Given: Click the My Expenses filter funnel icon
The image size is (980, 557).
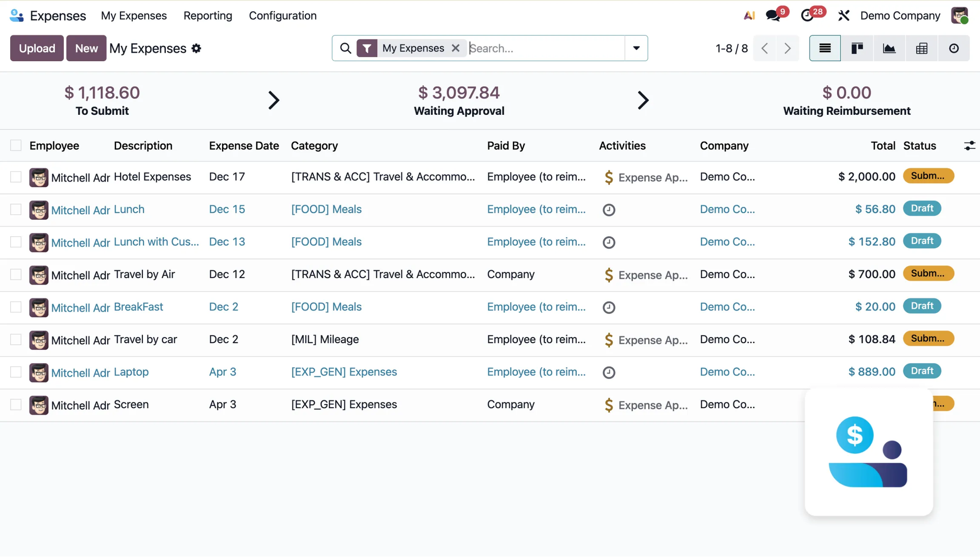Looking at the screenshot, I should point(367,48).
